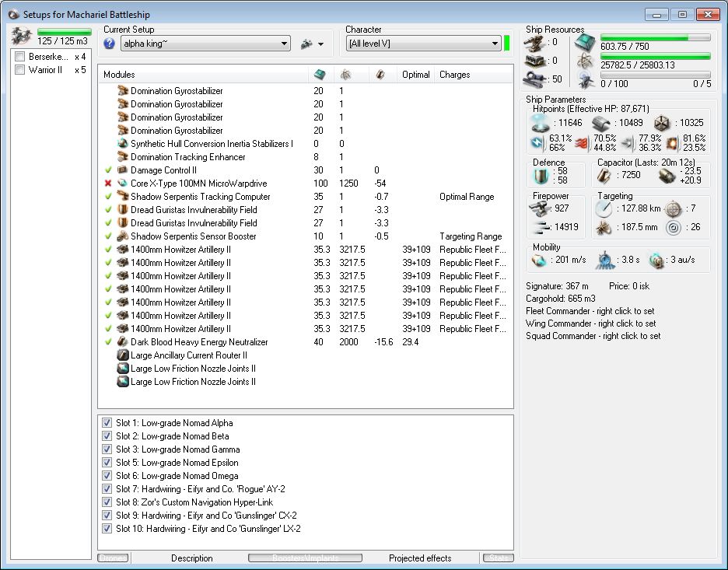Switch to the Projected effects tab
The image size is (728, 570).
pos(420,558)
